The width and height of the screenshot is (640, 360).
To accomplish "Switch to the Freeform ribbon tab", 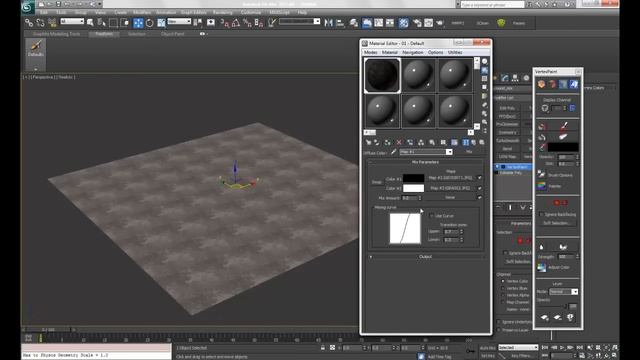I will click(104, 34).
